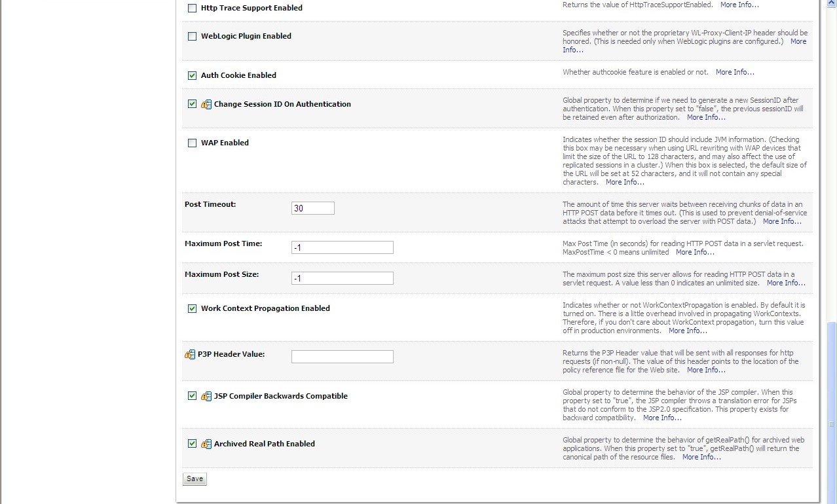Viewport: 837px width, 504px height.
Task: Disable Work Context Propagation Enabled
Action: click(x=192, y=308)
